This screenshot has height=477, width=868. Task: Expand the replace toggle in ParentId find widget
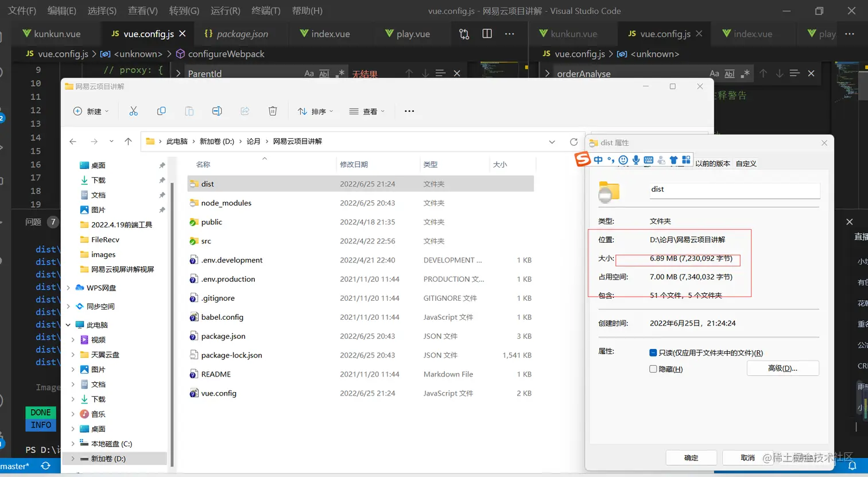click(x=179, y=73)
